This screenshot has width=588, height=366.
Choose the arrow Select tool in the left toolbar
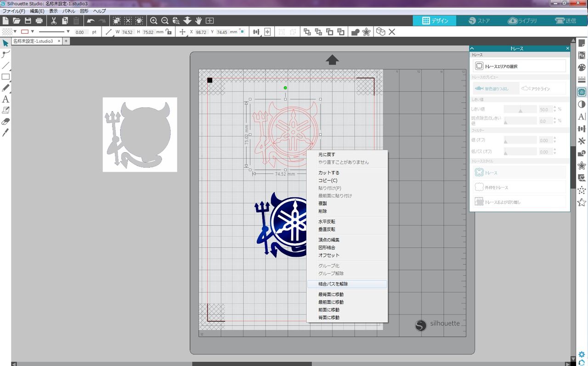pos(6,43)
